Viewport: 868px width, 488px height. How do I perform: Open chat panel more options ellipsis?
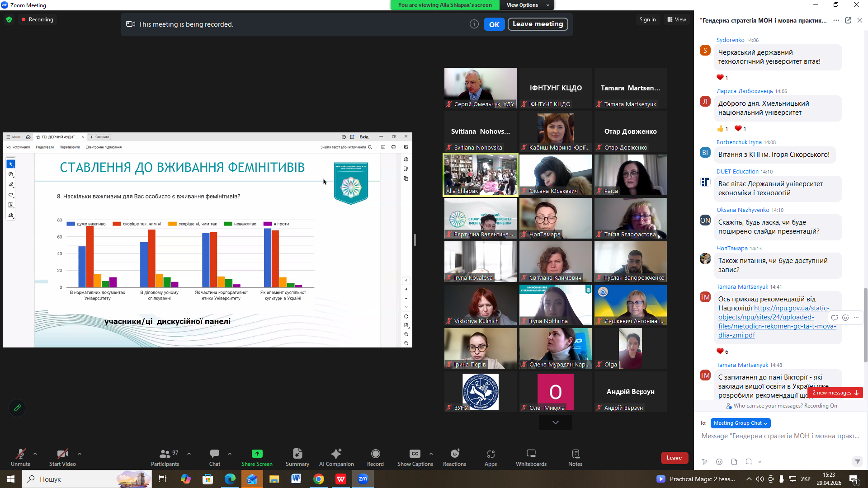[x=836, y=20]
